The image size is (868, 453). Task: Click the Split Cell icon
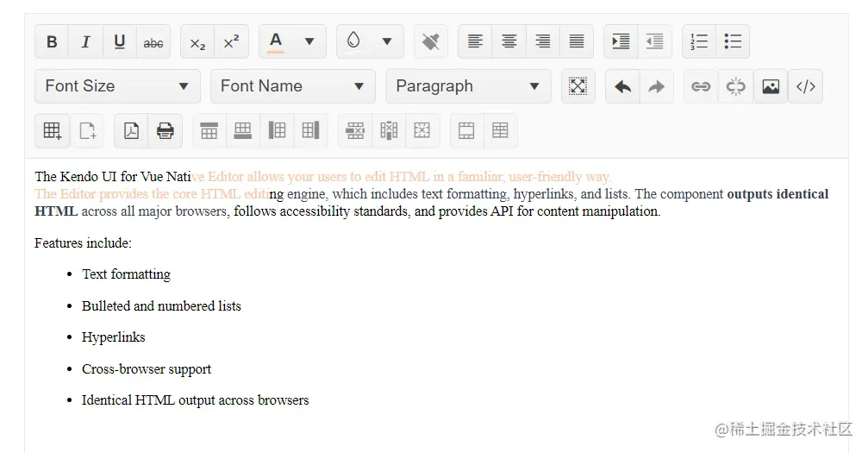coord(501,131)
